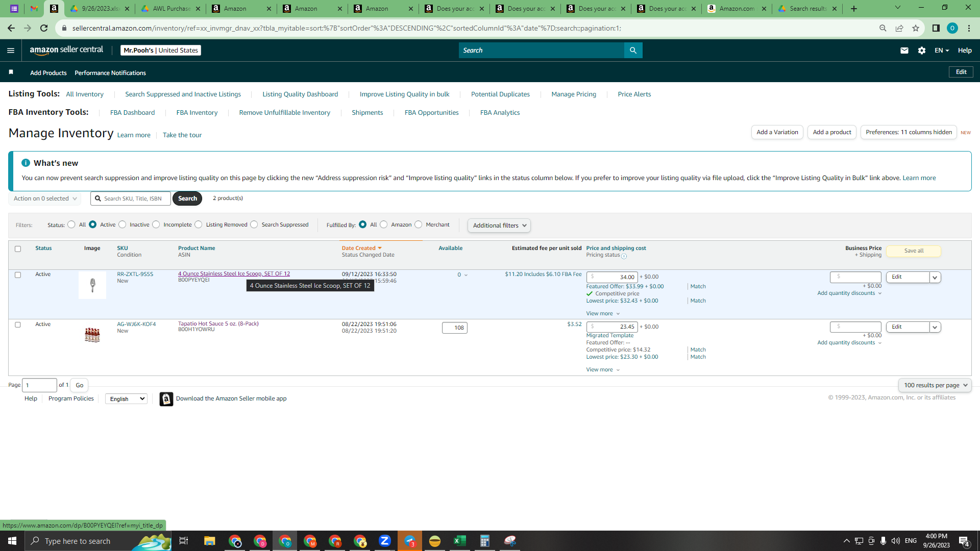Click the Save all button
Viewport: 980px width, 551px height.
pos(914,251)
